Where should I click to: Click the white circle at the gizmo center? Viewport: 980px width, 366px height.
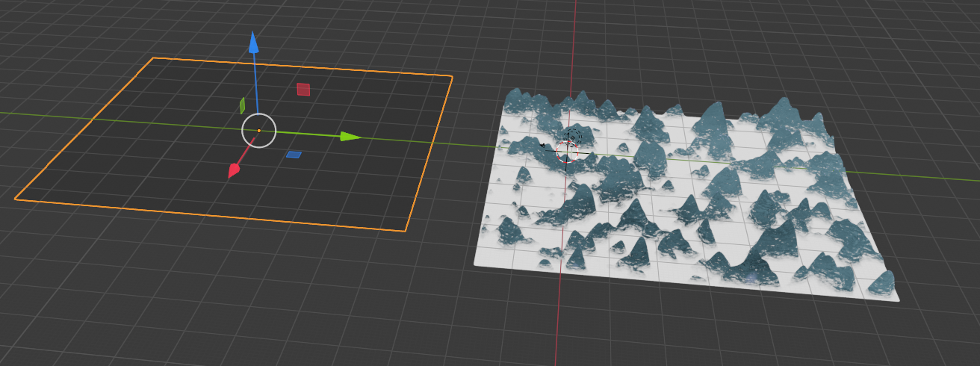[x=259, y=131]
